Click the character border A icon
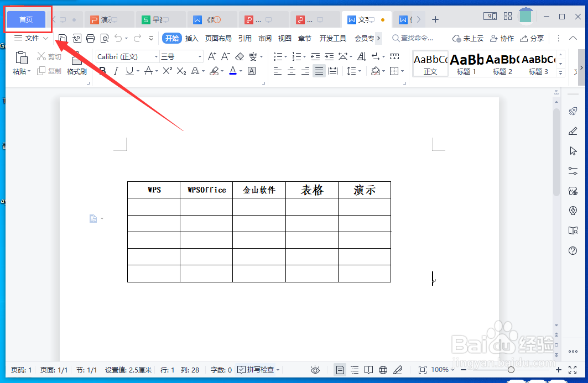The height and width of the screenshot is (383, 588). (x=252, y=71)
